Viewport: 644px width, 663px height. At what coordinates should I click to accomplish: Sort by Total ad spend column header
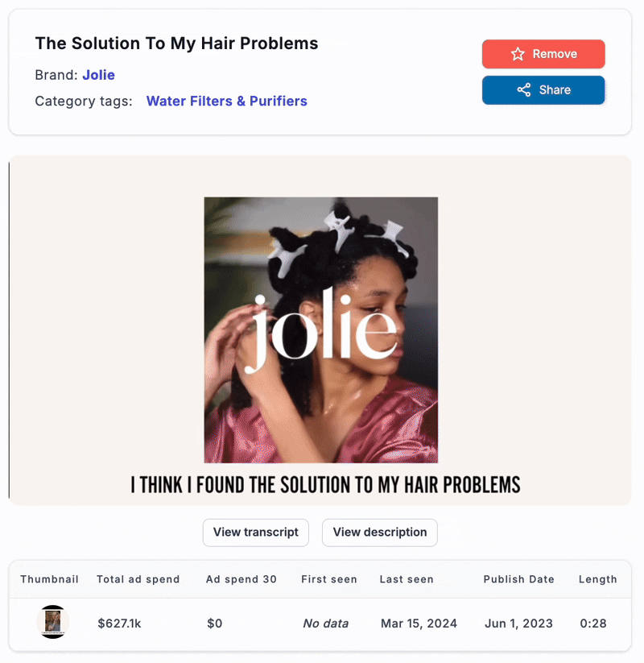[138, 579]
